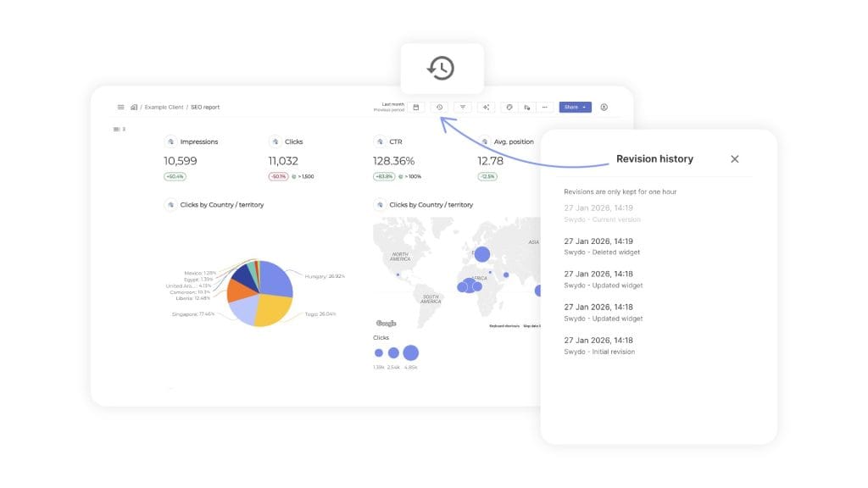The width and height of the screenshot is (868, 488).
Task: Open the hamburger menu in the report header
Action: [x=120, y=108]
